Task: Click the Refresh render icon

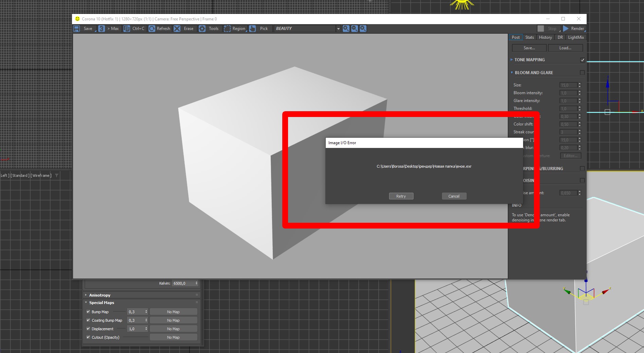Action: (x=152, y=29)
